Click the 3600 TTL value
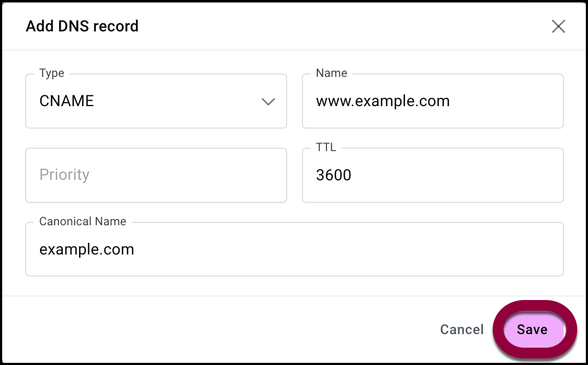This screenshot has height=365, width=588. 334,175
